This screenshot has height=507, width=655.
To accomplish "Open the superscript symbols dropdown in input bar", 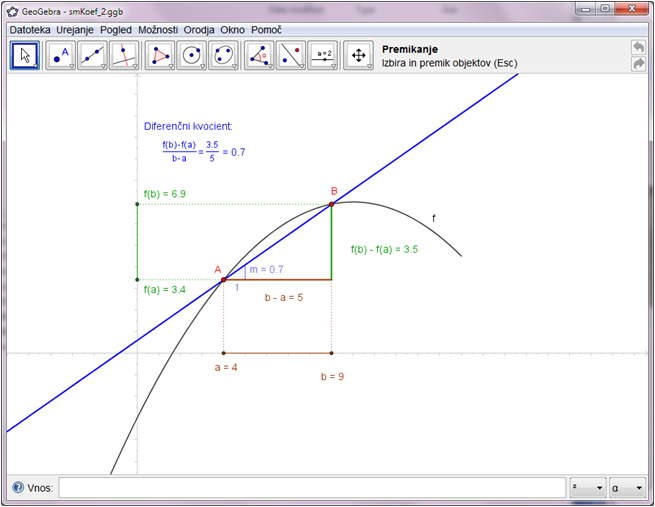I will pos(589,487).
